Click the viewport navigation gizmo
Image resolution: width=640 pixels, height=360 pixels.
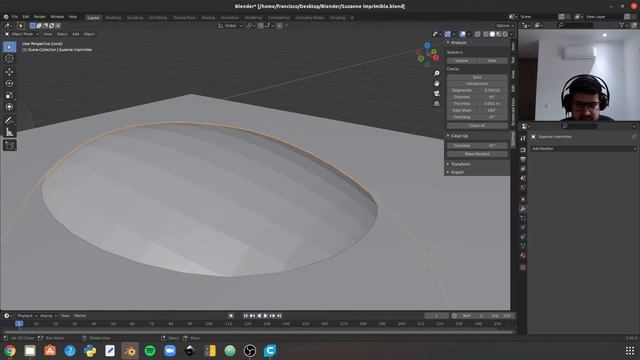(x=427, y=55)
